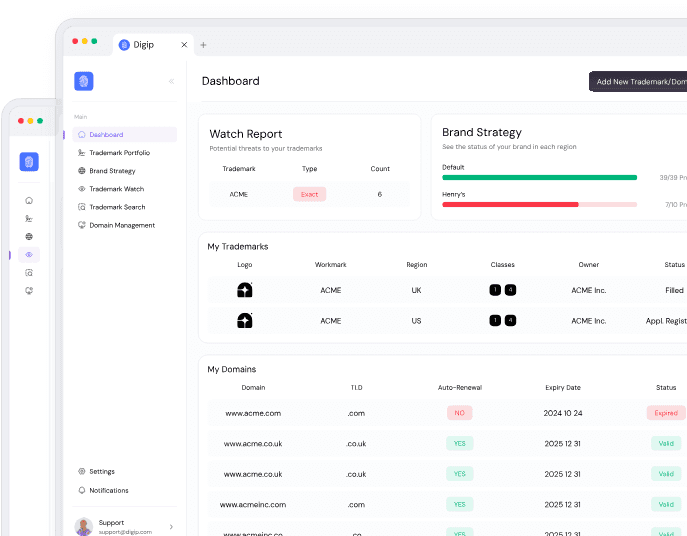
Task: Open Notifications from sidebar
Action: 109,490
